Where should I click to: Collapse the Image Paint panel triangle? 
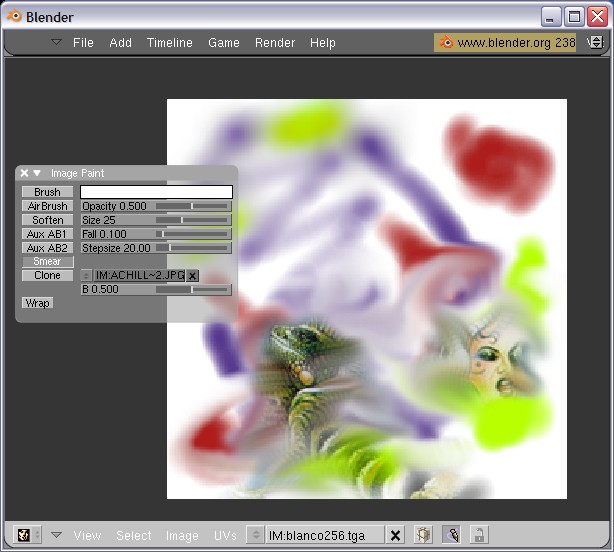point(37,173)
